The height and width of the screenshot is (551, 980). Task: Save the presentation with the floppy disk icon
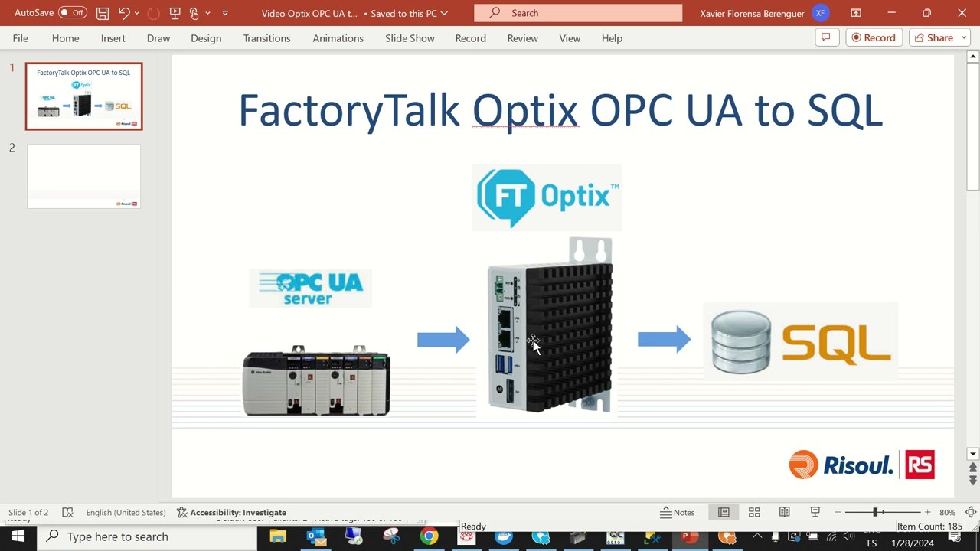click(x=103, y=13)
